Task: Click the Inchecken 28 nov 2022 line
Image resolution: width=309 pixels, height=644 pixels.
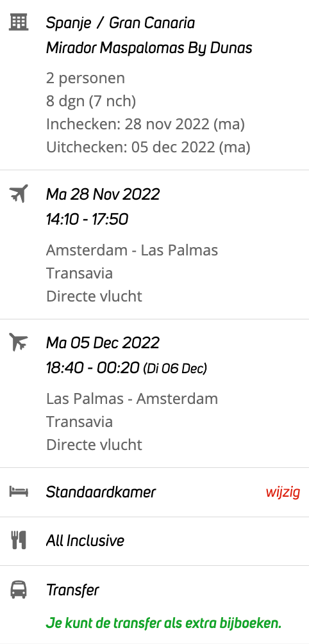Action: point(146,124)
